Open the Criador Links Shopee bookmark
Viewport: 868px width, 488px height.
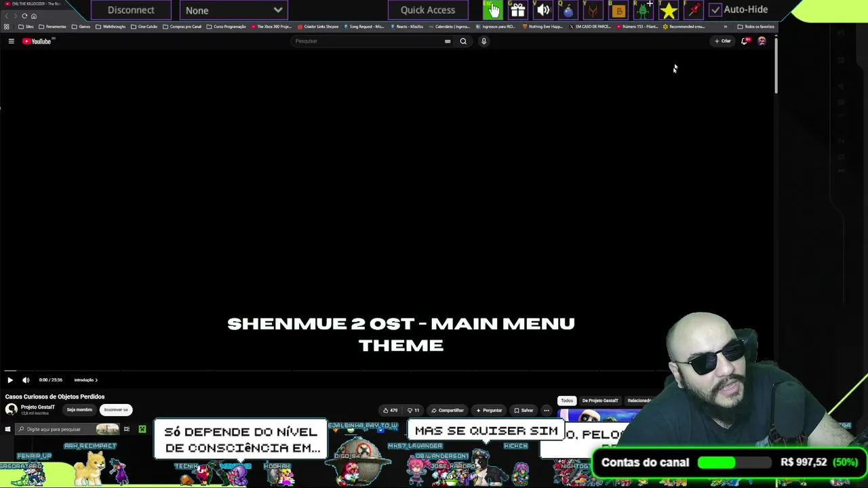(319, 26)
